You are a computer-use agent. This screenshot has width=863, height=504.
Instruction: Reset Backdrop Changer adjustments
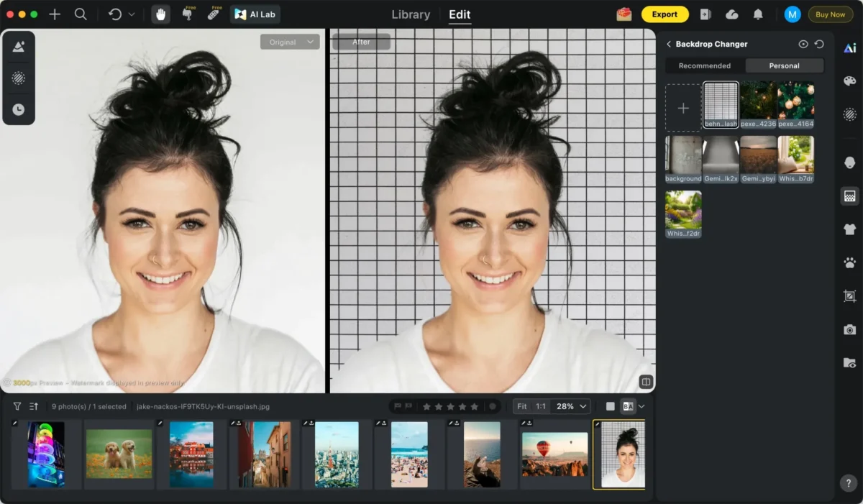(819, 44)
